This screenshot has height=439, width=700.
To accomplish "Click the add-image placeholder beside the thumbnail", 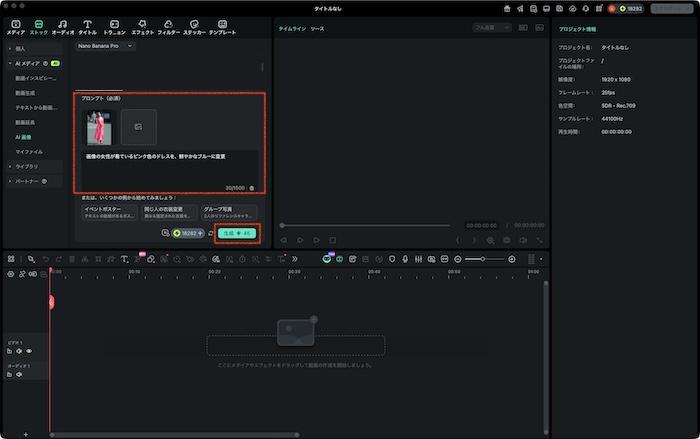I will tap(139, 126).
